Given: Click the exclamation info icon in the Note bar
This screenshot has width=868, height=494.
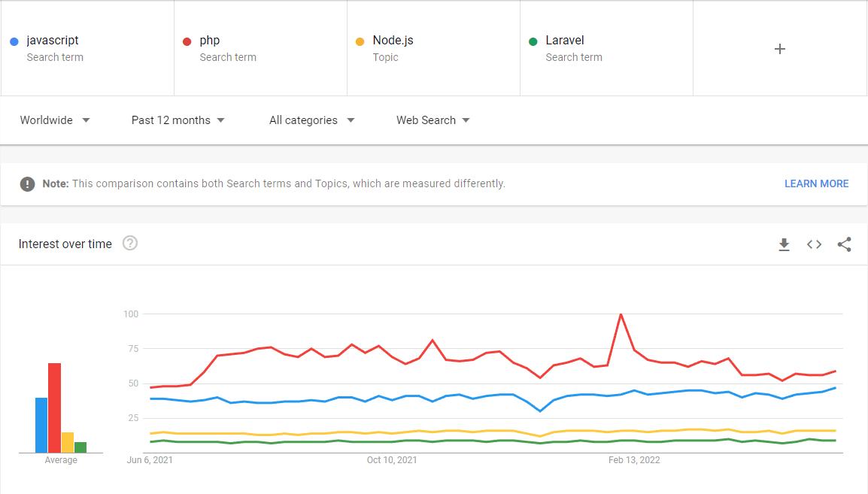Looking at the screenshot, I should (x=27, y=183).
